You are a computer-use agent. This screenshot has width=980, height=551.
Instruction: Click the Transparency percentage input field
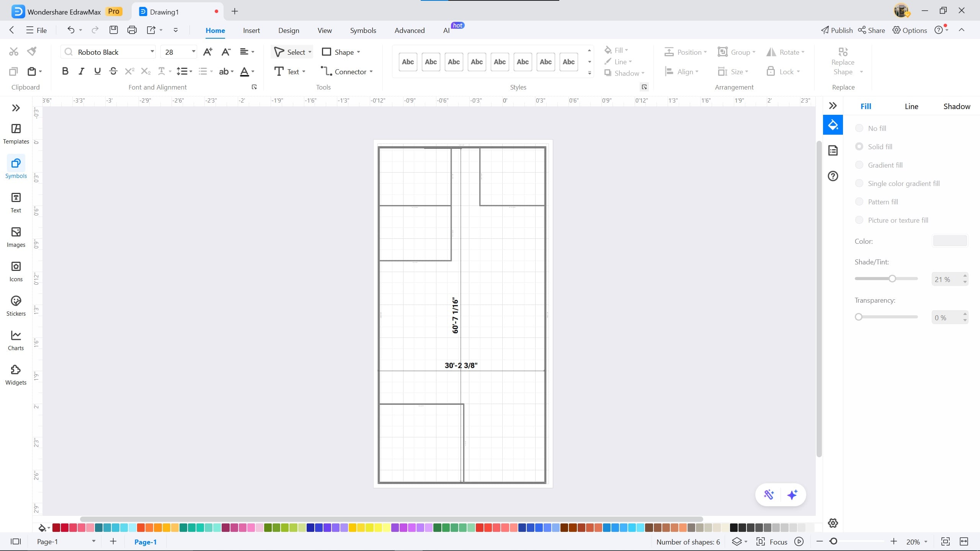[x=946, y=317]
